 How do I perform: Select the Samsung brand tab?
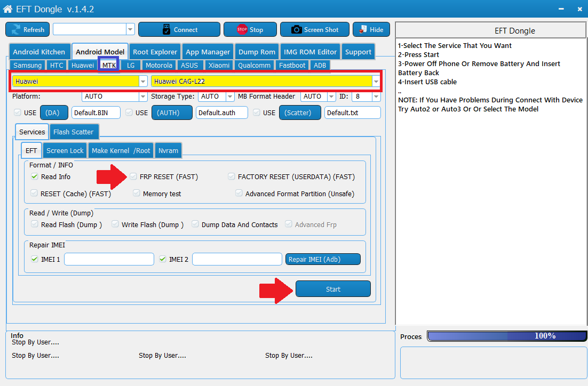(x=27, y=65)
